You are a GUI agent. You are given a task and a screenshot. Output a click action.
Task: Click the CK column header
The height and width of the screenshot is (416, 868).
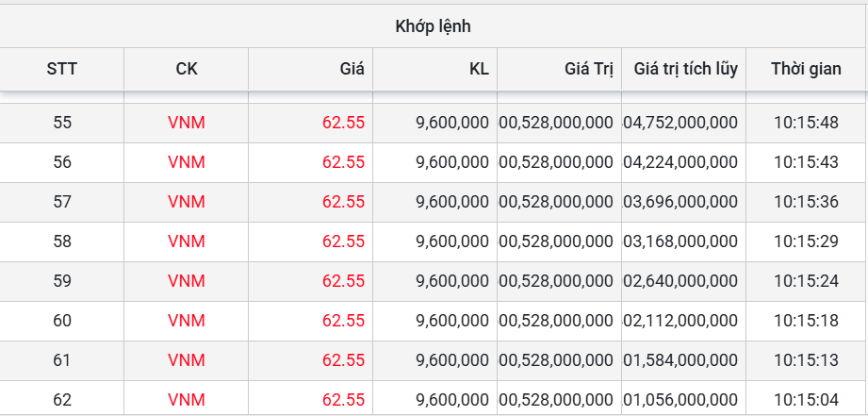coord(187,69)
